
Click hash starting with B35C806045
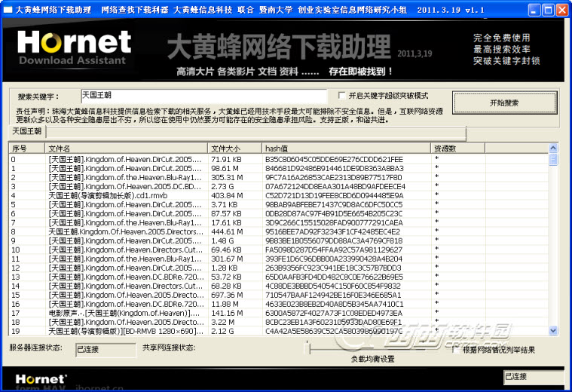(x=334, y=160)
